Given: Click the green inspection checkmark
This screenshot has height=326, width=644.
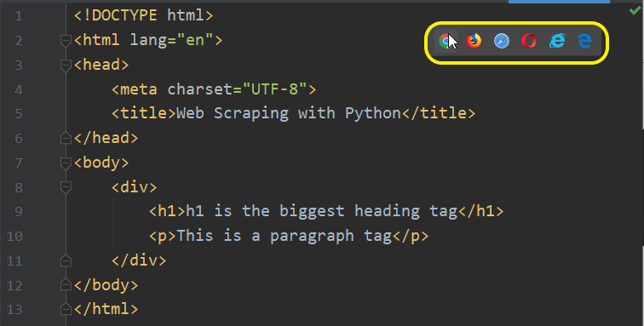Looking at the screenshot, I should [635, 11].
